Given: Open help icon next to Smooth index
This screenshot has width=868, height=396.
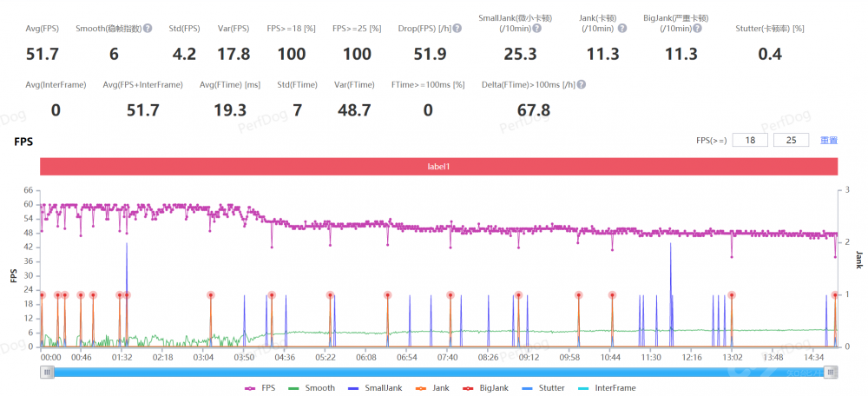Looking at the screenshot, I should point(148,29).
